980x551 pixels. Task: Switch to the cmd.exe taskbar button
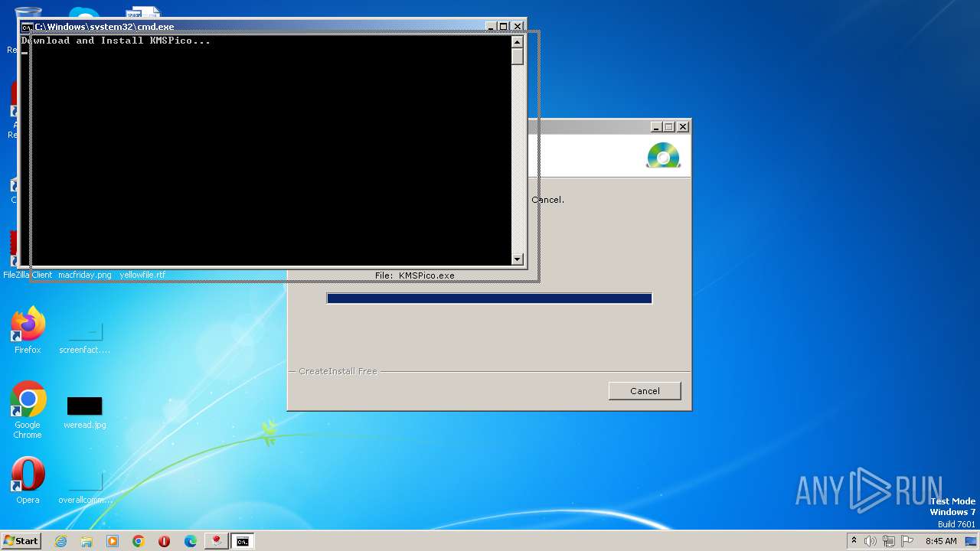point(242,541)
